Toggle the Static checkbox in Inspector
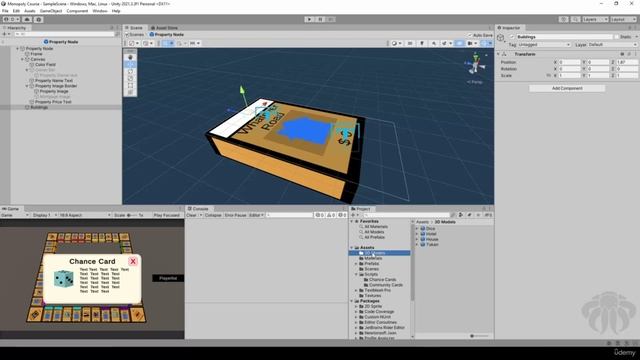The height and width of the screenshot is (360, 640). pyautogui.click(x=617, y=37)
